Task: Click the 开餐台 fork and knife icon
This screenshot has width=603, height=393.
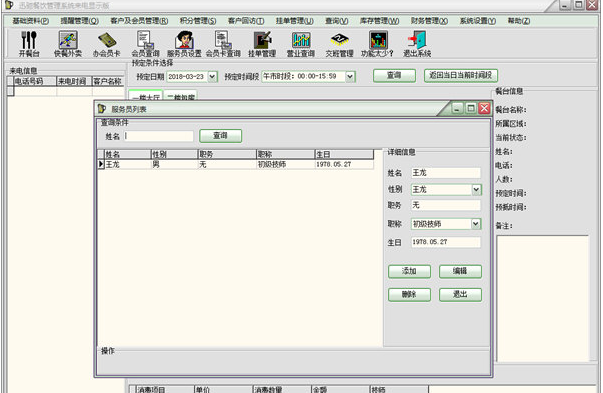Action: (29, 40)
